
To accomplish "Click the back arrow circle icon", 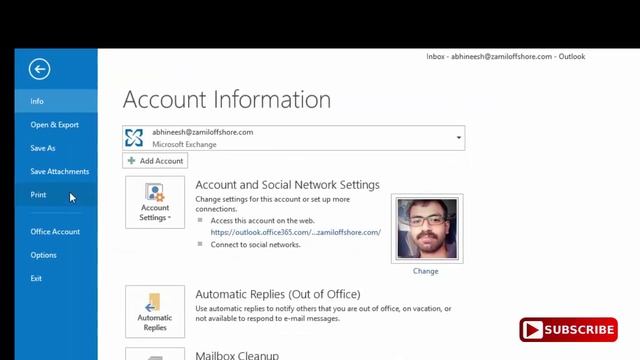I will click(40, 69).
